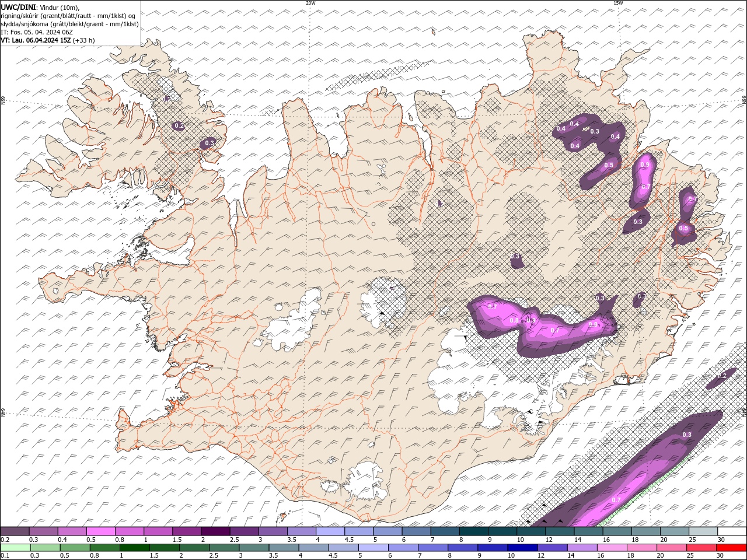Pick the darkest purple 2–2.5 upper legend swatch
Image resolution: width=747 pixels, height=560 pixels.
(x=215, y=531)
